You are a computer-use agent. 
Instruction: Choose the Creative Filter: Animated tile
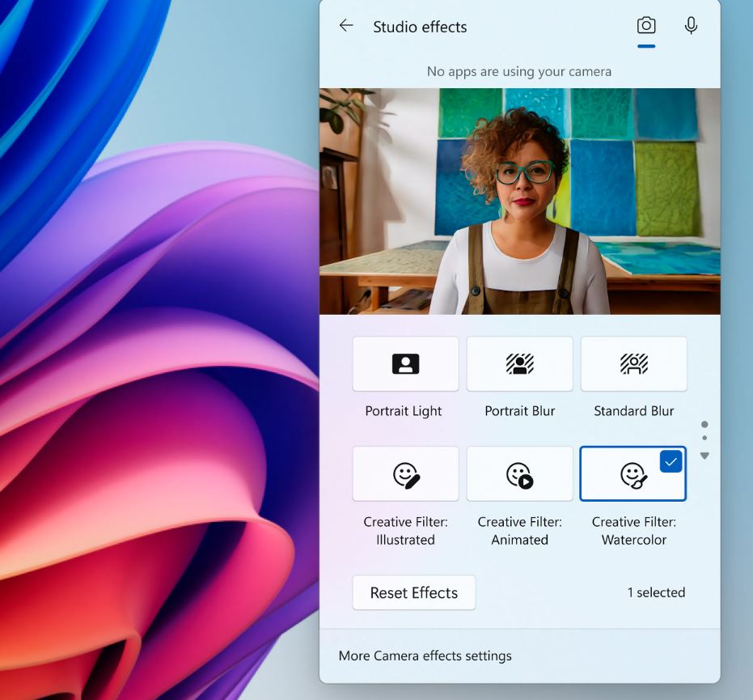coord(519,474)
